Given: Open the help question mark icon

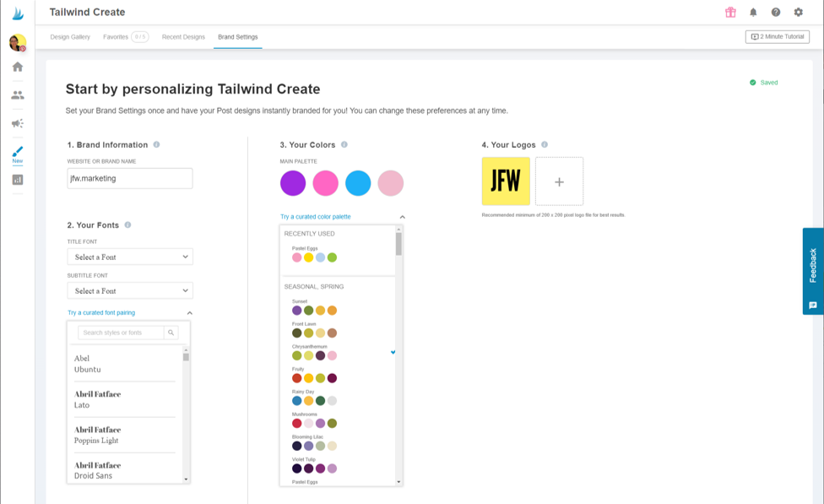Looking at the screenshot, I should pos(776,12).
